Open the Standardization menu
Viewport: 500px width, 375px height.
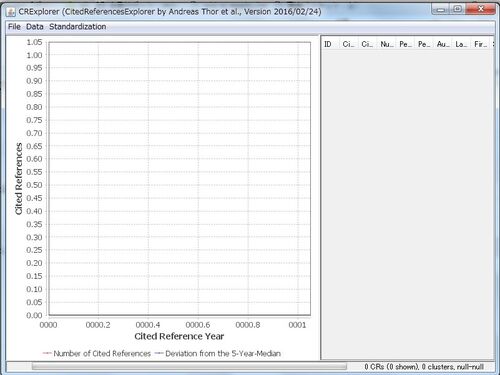[x=78, y=27]
